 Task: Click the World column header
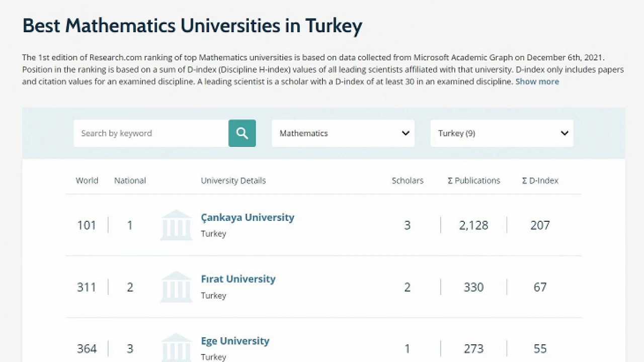point(87,180)
